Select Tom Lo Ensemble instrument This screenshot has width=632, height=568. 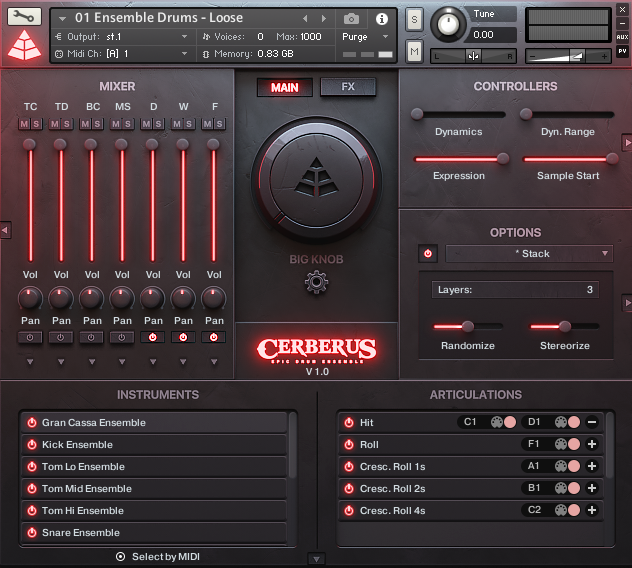click(x=154, y=466)
